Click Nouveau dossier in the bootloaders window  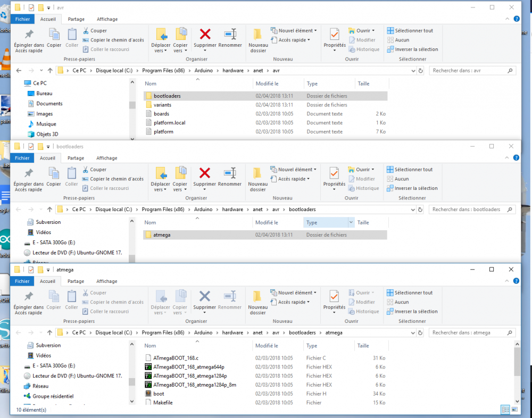(258, 179)
